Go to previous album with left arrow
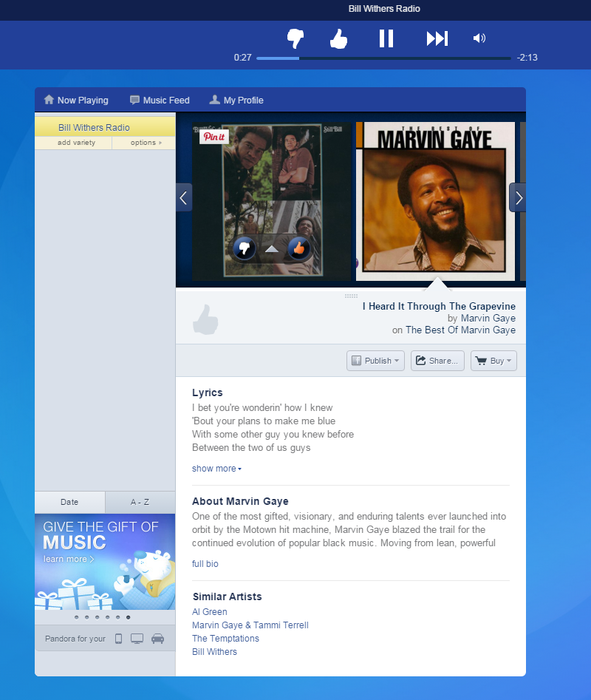 point(184,197)
